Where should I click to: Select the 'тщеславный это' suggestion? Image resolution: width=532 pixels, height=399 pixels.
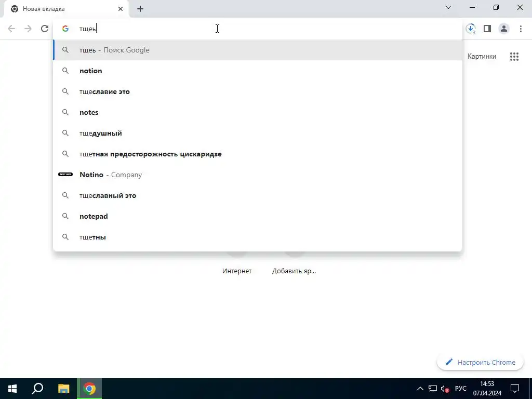tap(258, 195)
